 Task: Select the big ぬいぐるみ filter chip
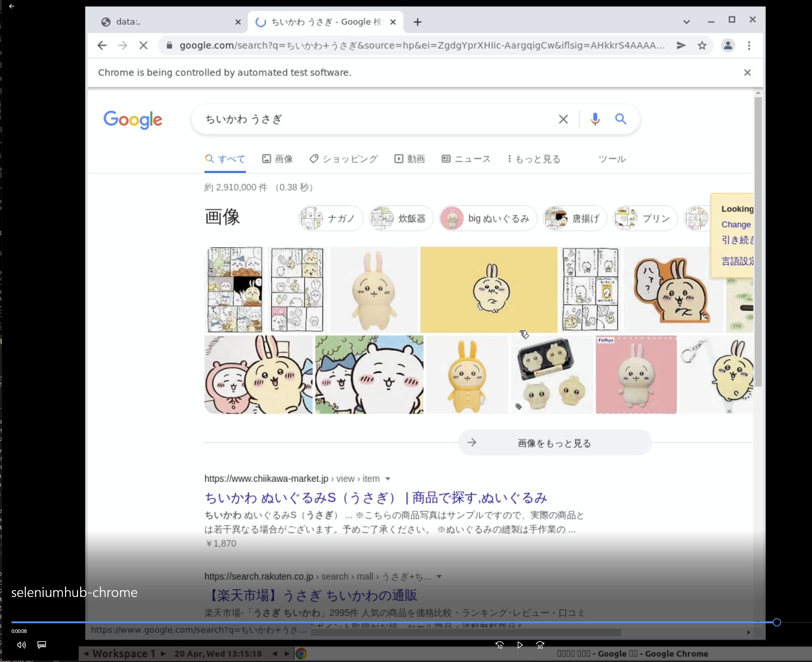click(488, 218)
